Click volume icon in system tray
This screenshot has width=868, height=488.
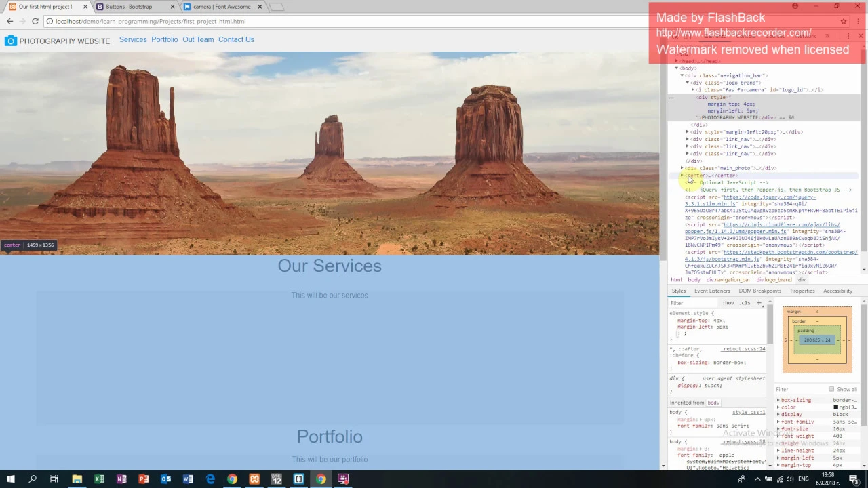(x=789, y=479)
